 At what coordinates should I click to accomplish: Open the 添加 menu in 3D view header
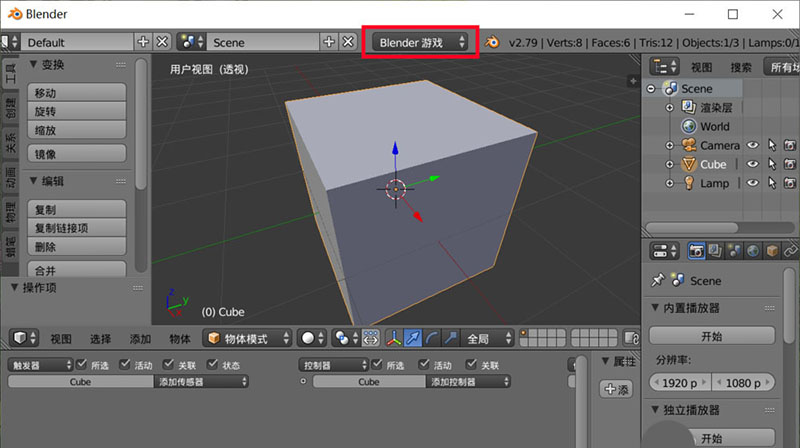(x=140, y=339)
